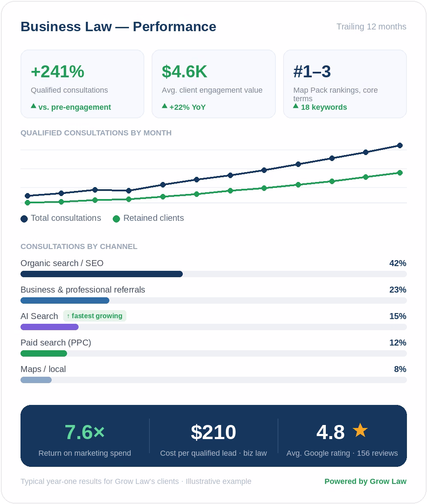Click the green triangle beside +22% YoY
Screen dimensions: 427x504
point(164,106)
